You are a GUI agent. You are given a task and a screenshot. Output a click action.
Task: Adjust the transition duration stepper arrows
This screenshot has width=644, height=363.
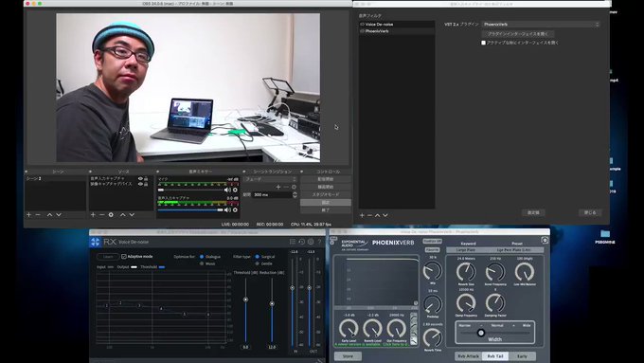coord(295,194)
